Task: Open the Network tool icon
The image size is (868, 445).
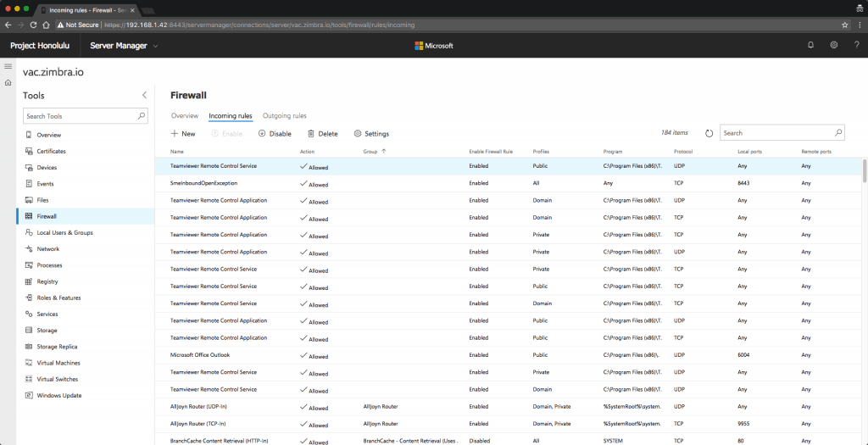Action: pyautogui.click(x=29, y=249)
